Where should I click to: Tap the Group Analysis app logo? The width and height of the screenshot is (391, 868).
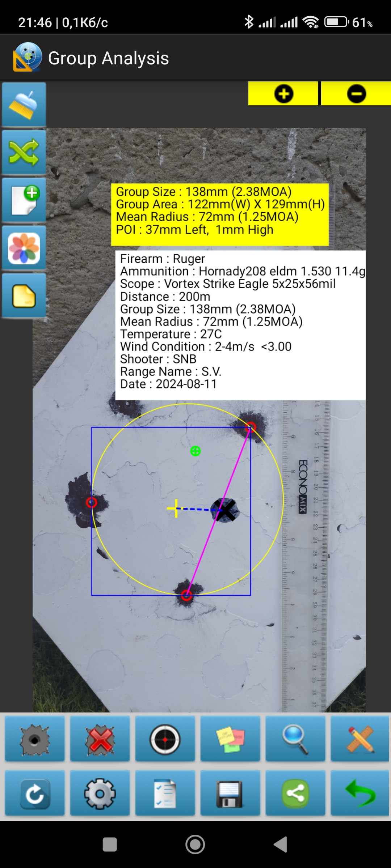[28, 57]
